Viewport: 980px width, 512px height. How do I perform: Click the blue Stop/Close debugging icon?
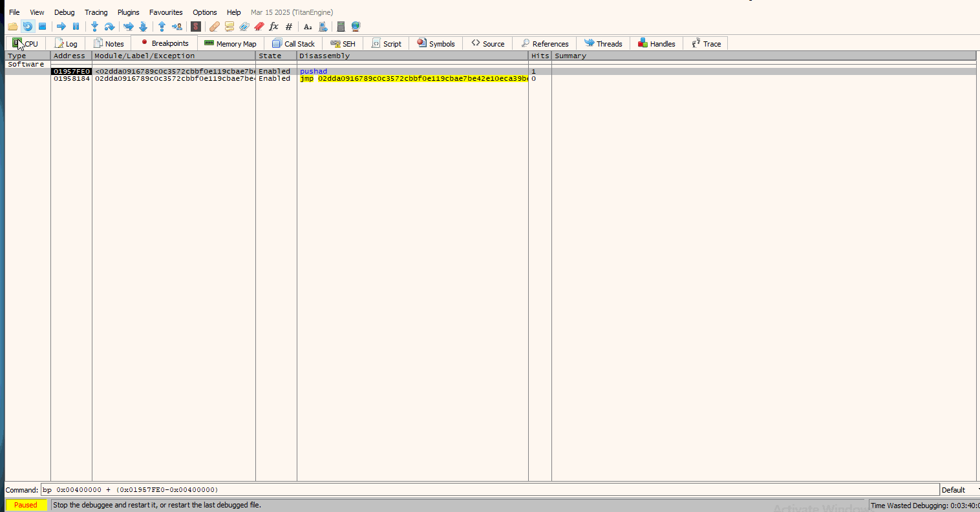tap(42, 27)
